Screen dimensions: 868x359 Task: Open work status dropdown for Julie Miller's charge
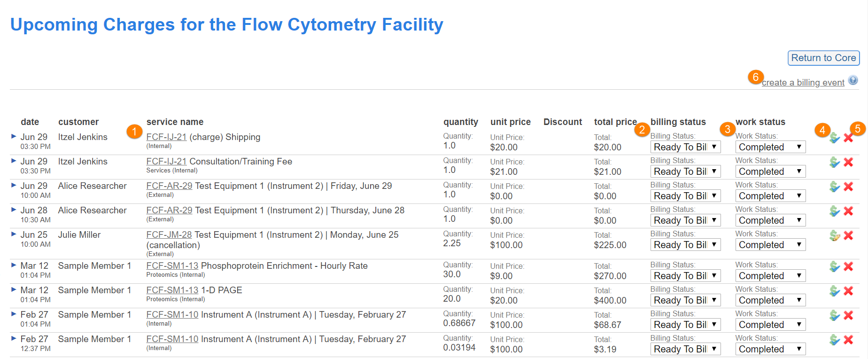coord(770,245)
